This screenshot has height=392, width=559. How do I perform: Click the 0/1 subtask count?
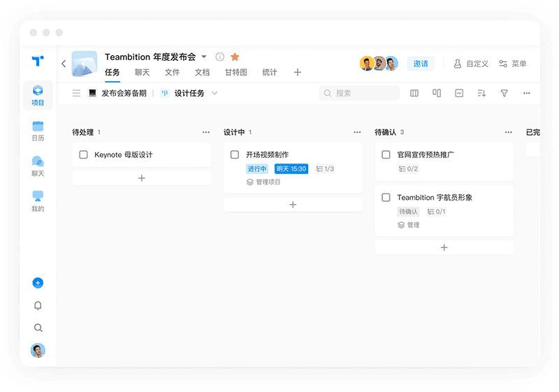pyautogui.click(x=436, y=212)
